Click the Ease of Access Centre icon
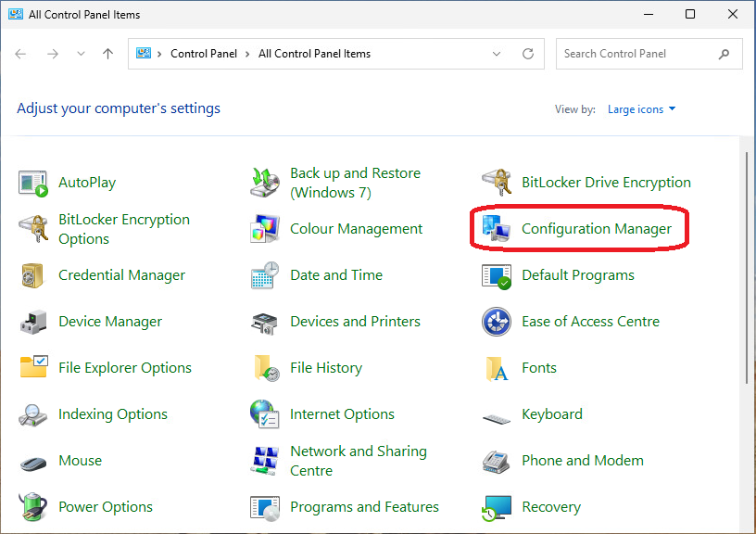The height and width of the screenshot is (534, 756). coord(497,322)
